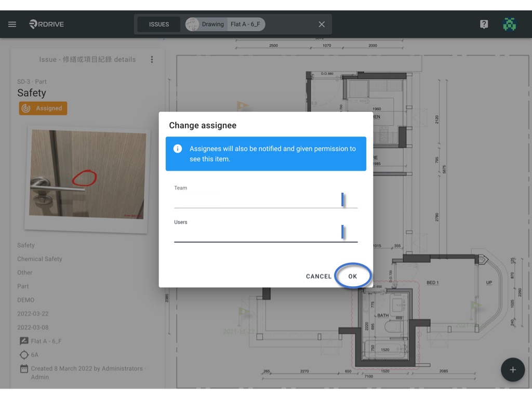Viewport: 532px width, 399px height.
Task: Open the help question mark icon
Action: click(484, 24)
